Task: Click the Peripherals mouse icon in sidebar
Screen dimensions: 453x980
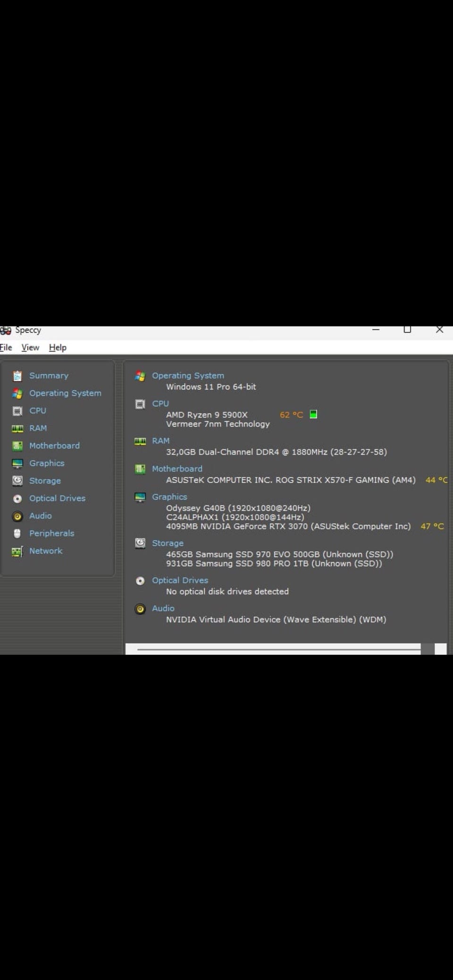Action: pyautogui.click(x=17, y=533)
